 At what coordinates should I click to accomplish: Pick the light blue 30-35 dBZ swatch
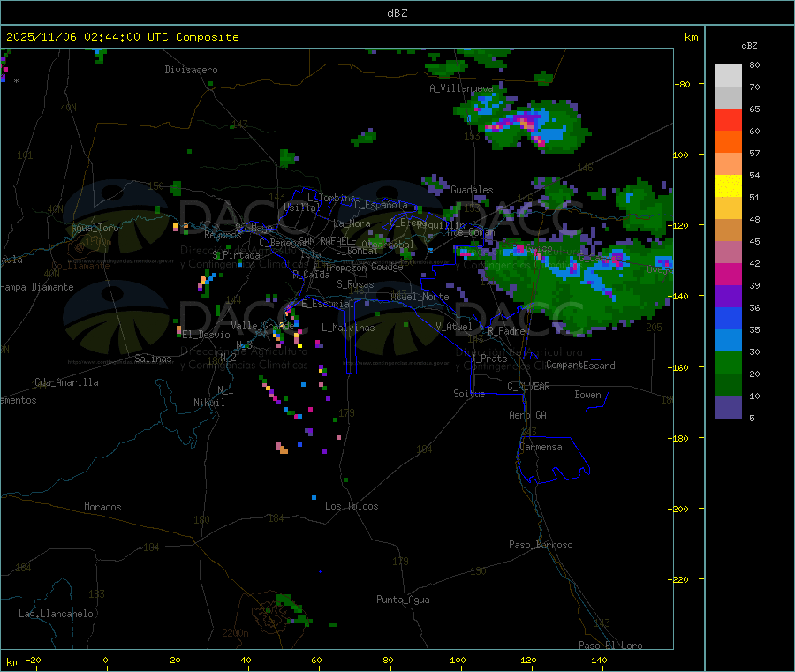(728, 341)
